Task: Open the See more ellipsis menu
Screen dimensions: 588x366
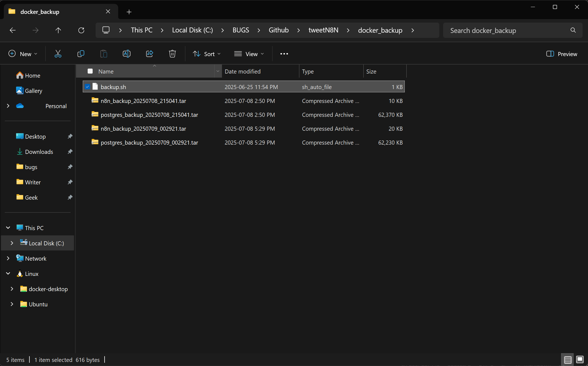Action: pos(284,54)
